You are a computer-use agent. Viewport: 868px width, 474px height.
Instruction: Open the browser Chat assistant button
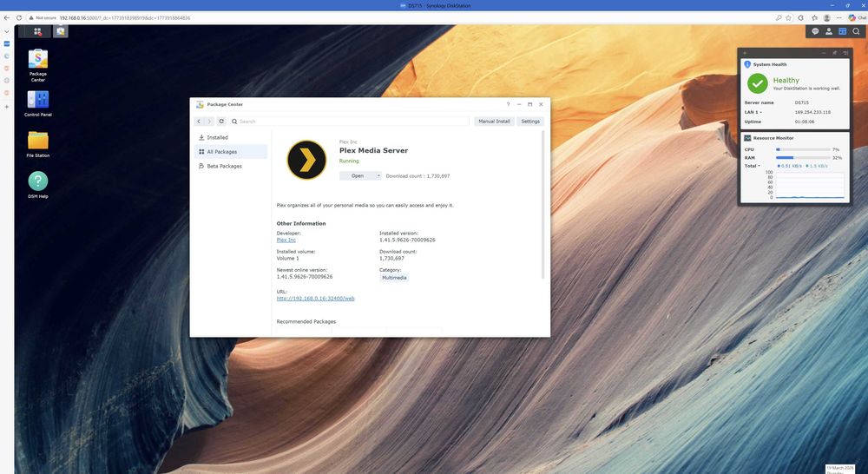tap(857, 17)
